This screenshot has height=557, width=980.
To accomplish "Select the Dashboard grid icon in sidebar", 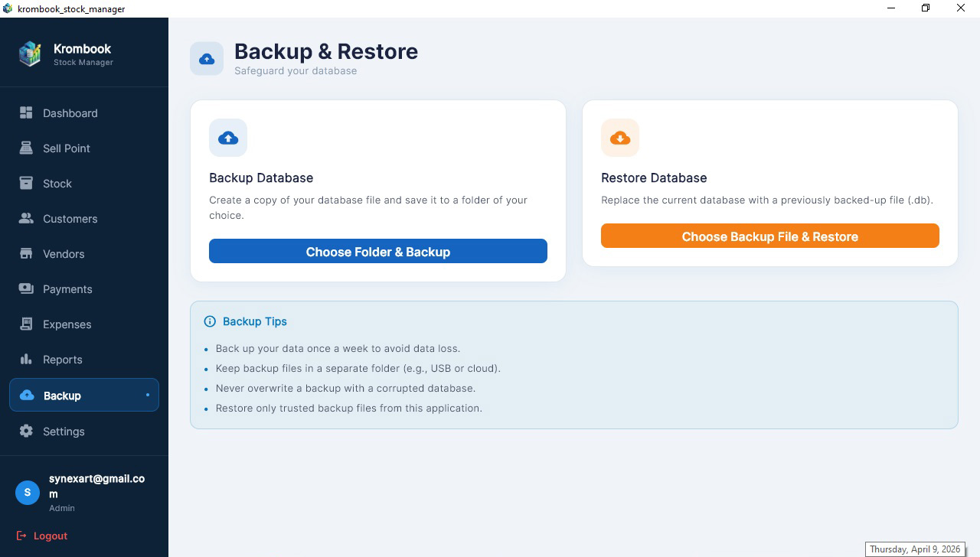I will click(25, 112).
